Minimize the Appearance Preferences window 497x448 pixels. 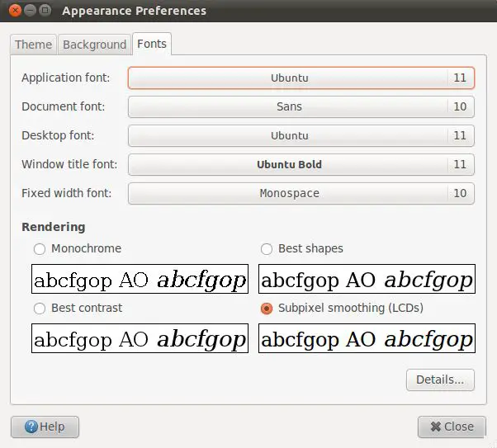(x=29, y=11)
